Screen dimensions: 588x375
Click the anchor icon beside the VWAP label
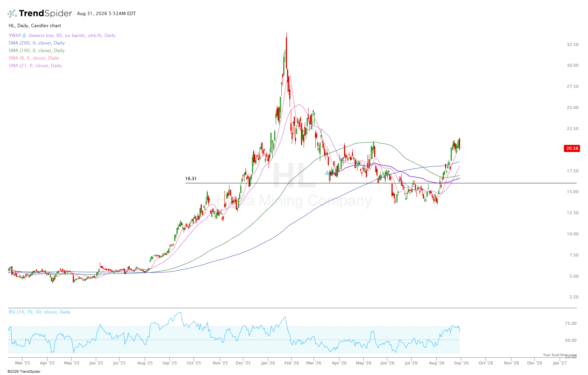coord(24,35)
